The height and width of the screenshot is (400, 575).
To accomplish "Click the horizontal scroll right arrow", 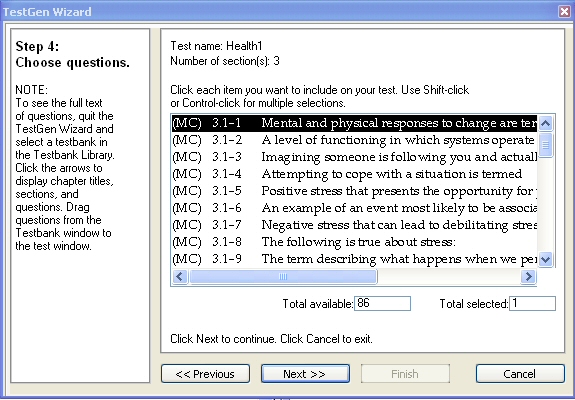I will pyautogui.click(x=528, y=276).
